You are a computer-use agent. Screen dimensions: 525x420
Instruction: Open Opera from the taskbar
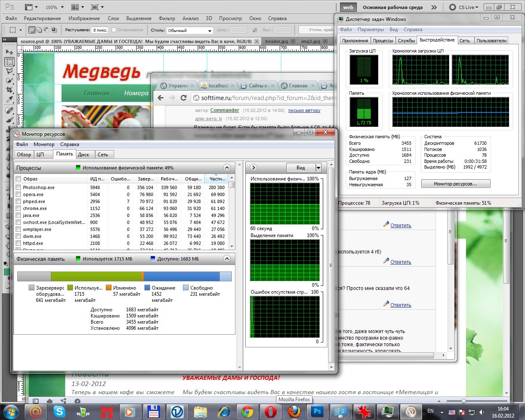coord(270,411)
